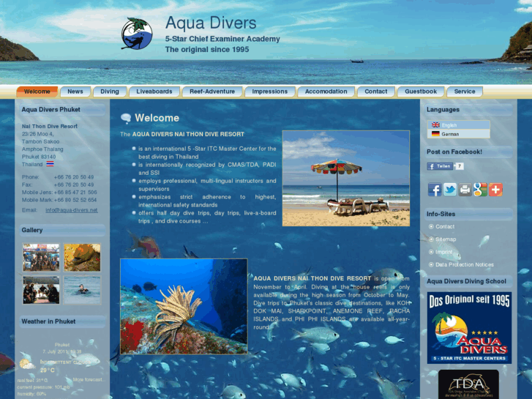This screenshot has width=532, height=399.
Task: Click the Contact bullet icon in Info-Sites
Action: (x=431, y=226)
